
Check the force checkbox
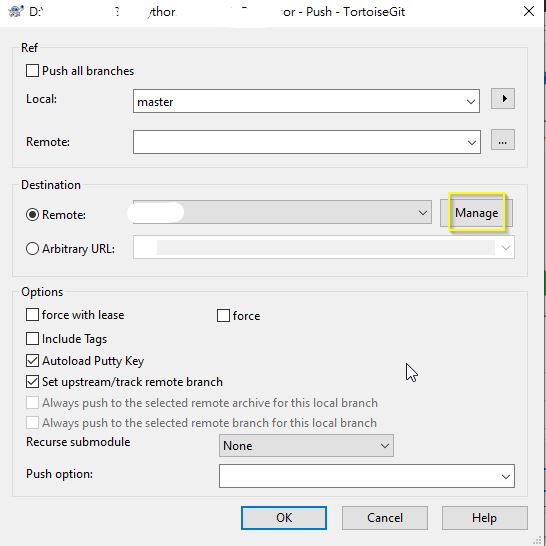223,316
